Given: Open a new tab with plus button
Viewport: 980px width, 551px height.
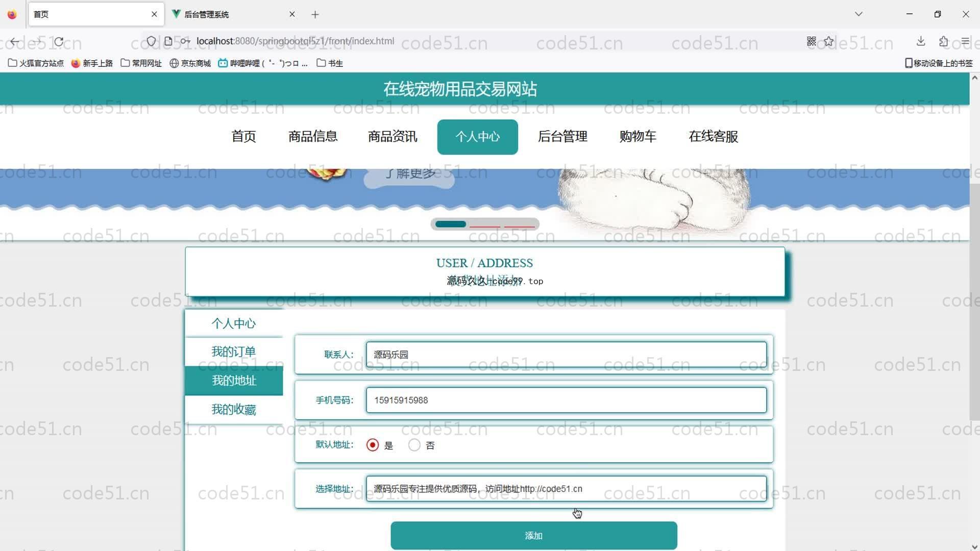Looking at the screenshot, I should (315, 14).
